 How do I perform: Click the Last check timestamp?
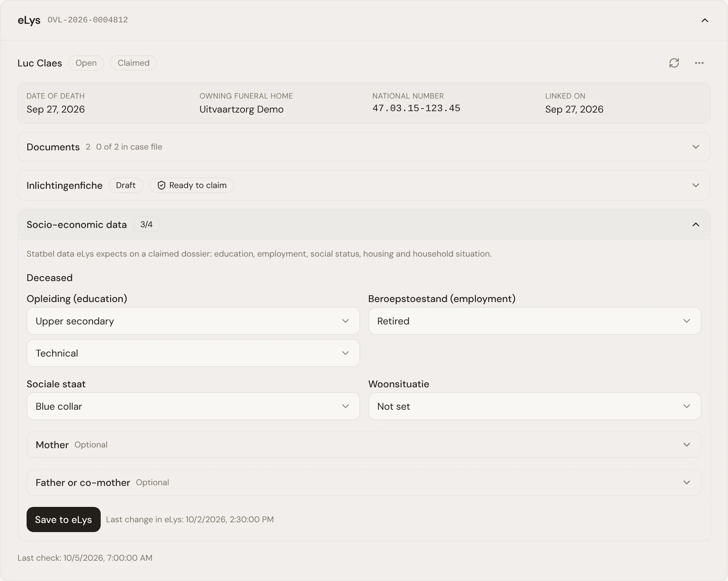tap(85, 558)
